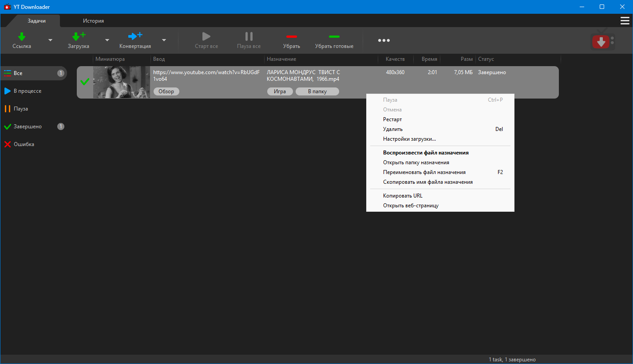This screenshot has width=633, height=364.
Task: Open the three-dots more options icon
Action: [x=384, y=40]
